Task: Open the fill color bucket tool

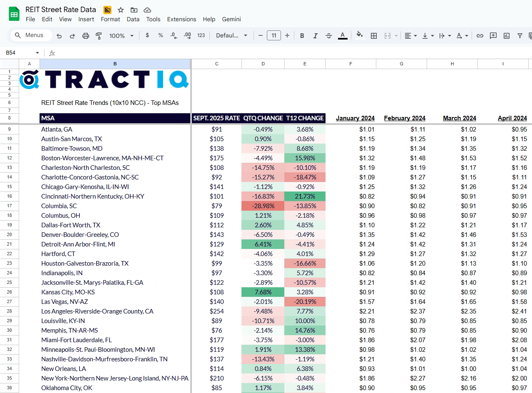Action: pyautogui.click(x=360, y=35)
